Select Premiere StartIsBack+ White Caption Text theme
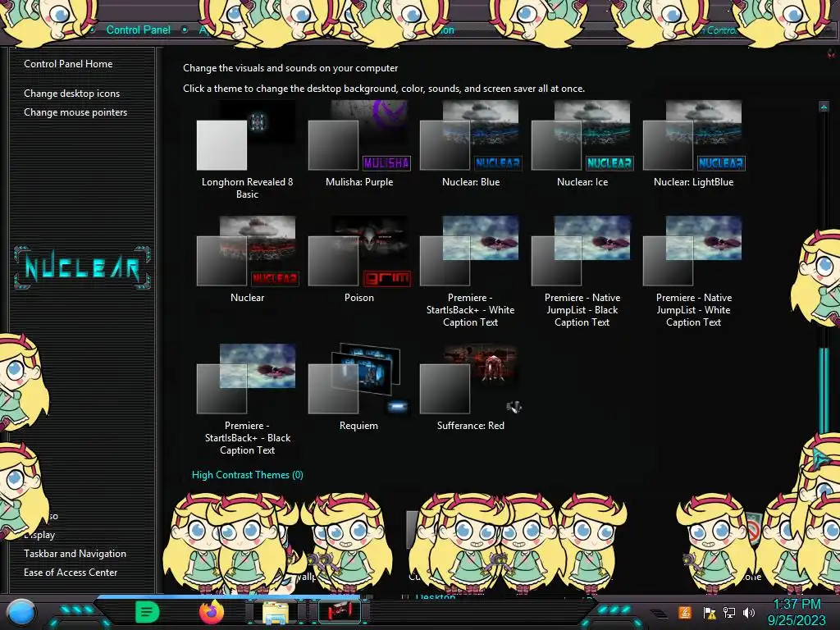Viewport: 840px width, 630px height. click(471, 272)
